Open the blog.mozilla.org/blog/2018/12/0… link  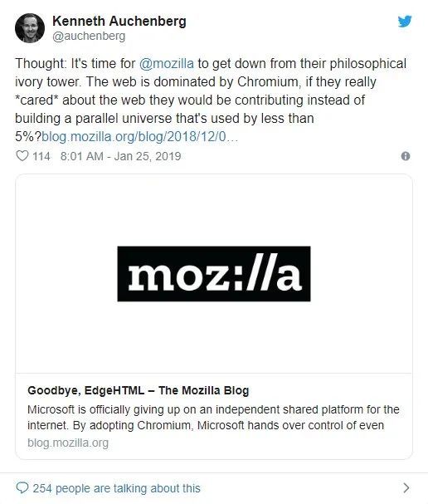139,137
